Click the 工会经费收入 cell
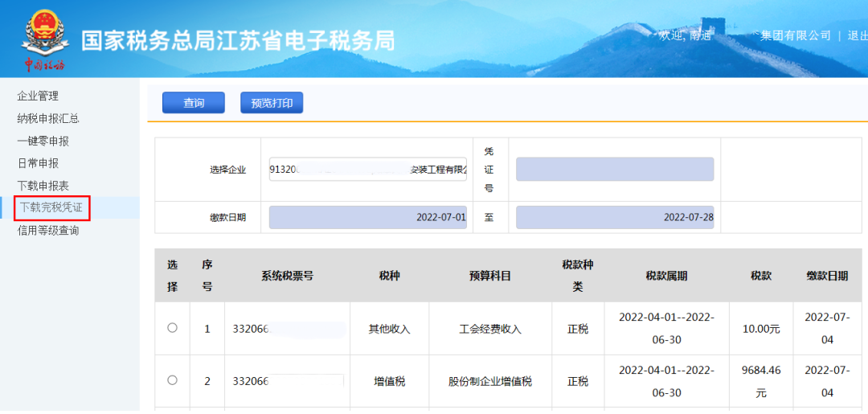The image size is (868, 414). coord(490,330)
